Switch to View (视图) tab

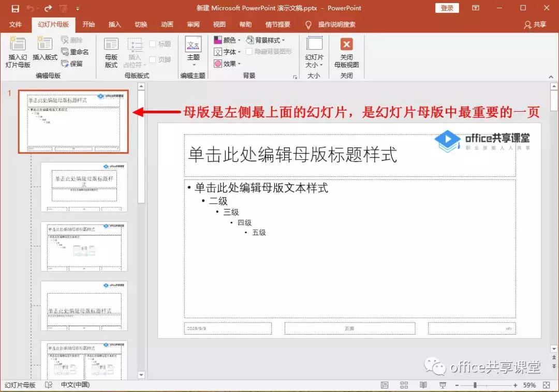(219, 25)
